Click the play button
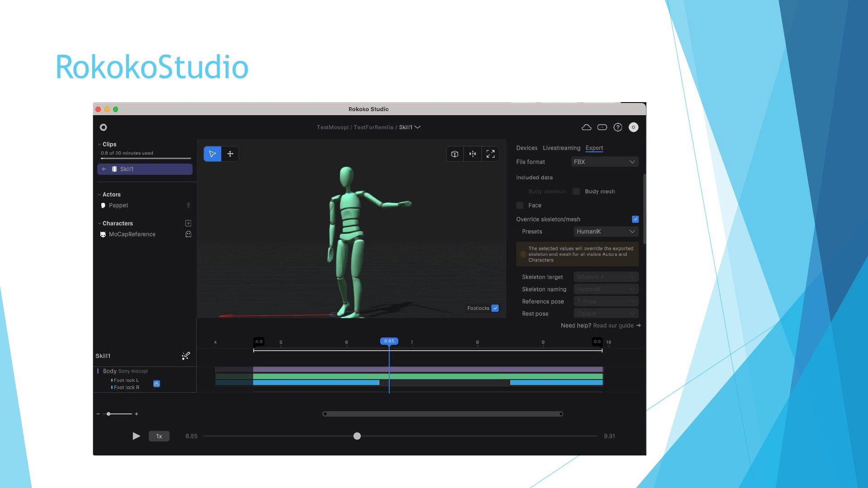 [x=136, y=436]
